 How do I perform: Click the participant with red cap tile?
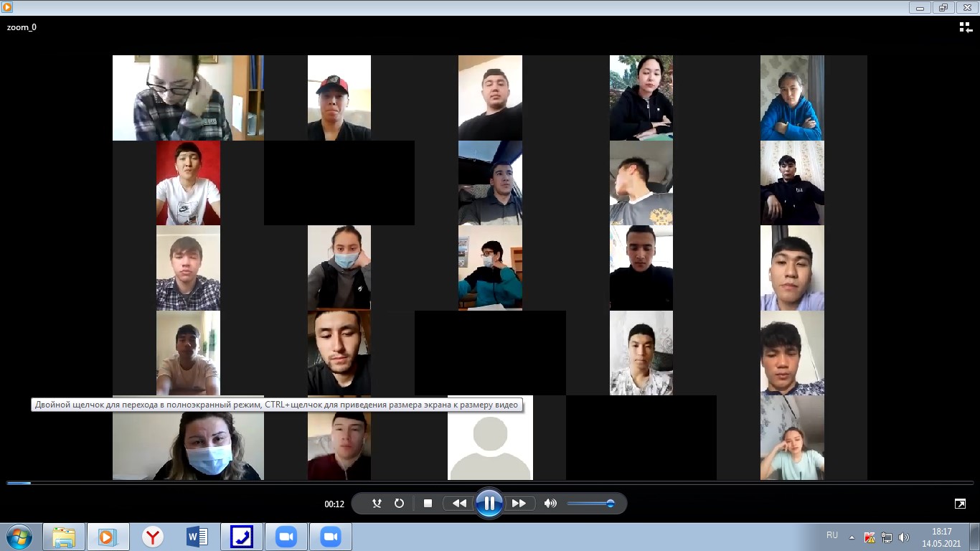(339, 98)
